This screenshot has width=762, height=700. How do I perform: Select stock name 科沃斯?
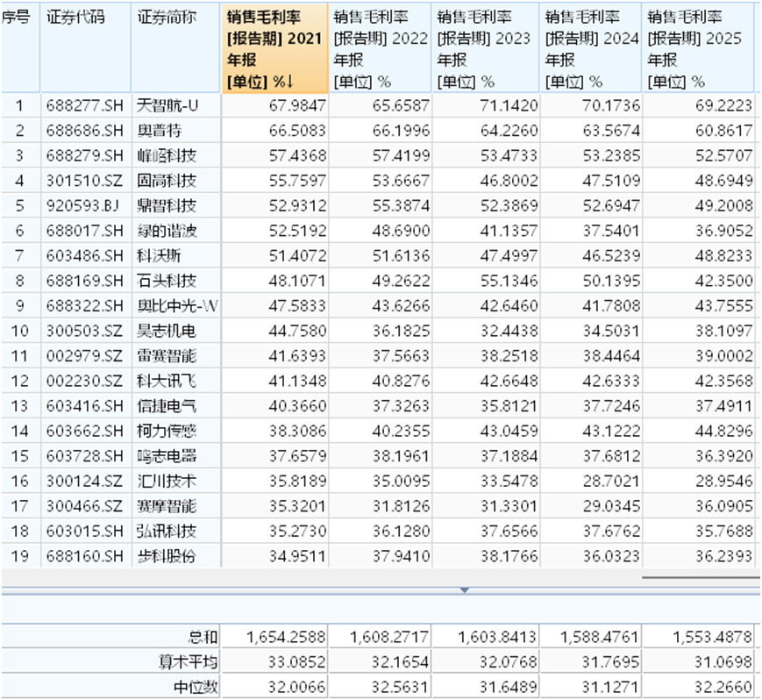tap(160, 255)
